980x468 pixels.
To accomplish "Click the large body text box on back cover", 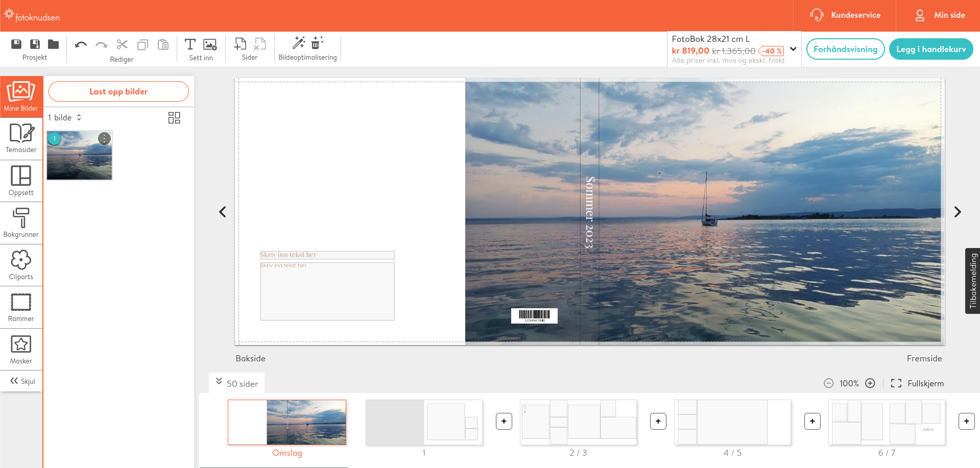I will click(327, 291).
